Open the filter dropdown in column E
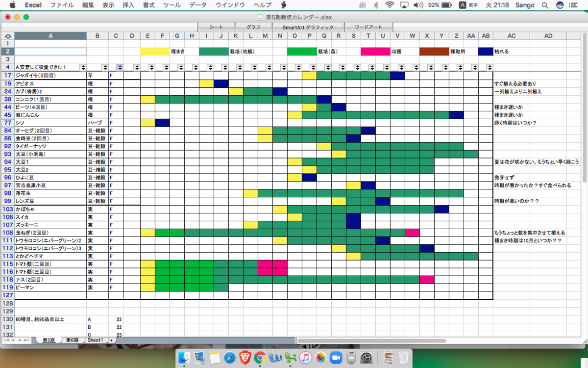 [152, 67]
